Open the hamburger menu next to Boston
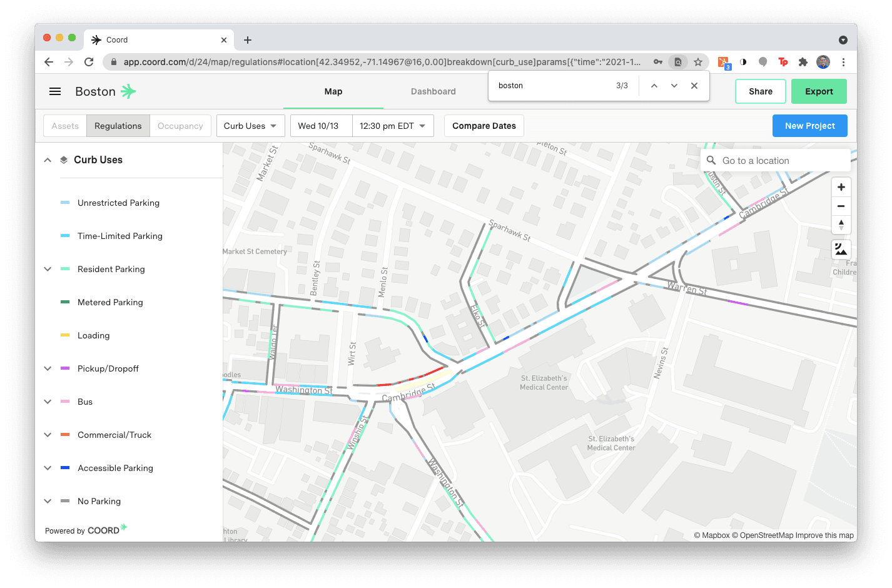 [55, 91]
